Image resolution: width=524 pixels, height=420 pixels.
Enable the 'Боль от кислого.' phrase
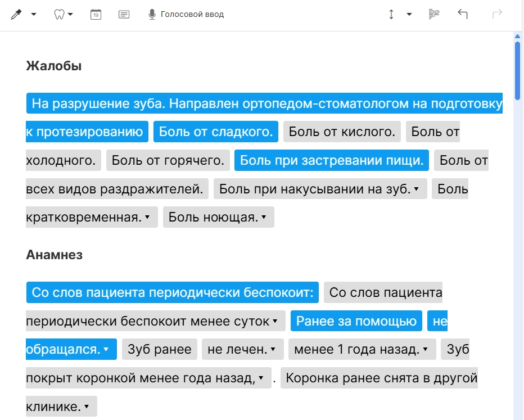[x=342, y=132]
